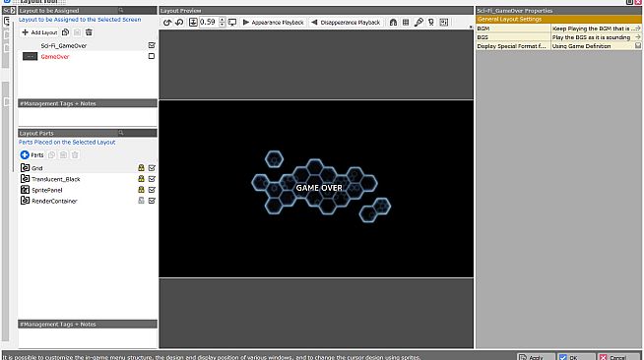644x360 pixels.
Task: Click the copy icon in Parts toolbar
Action: point(52,155)
